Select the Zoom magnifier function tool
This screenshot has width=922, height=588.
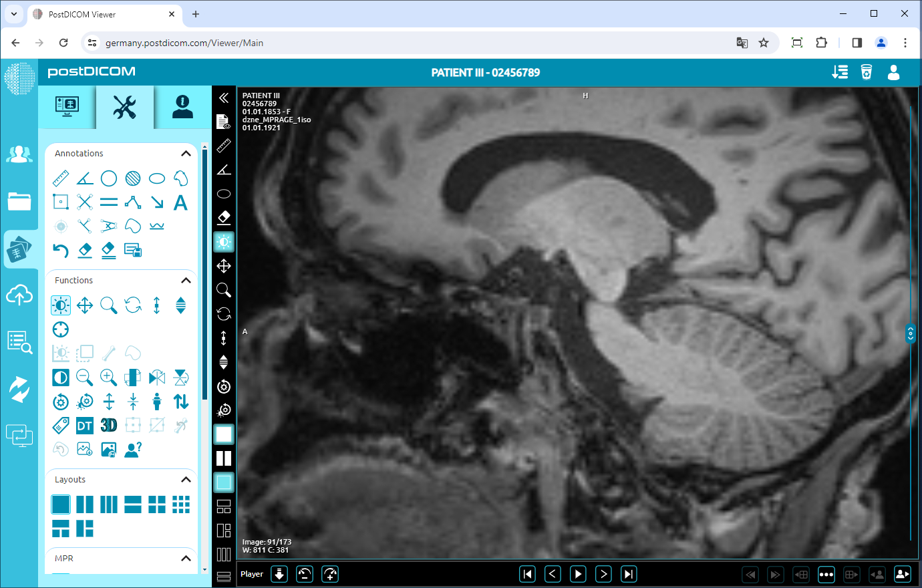tap(108, 305)
